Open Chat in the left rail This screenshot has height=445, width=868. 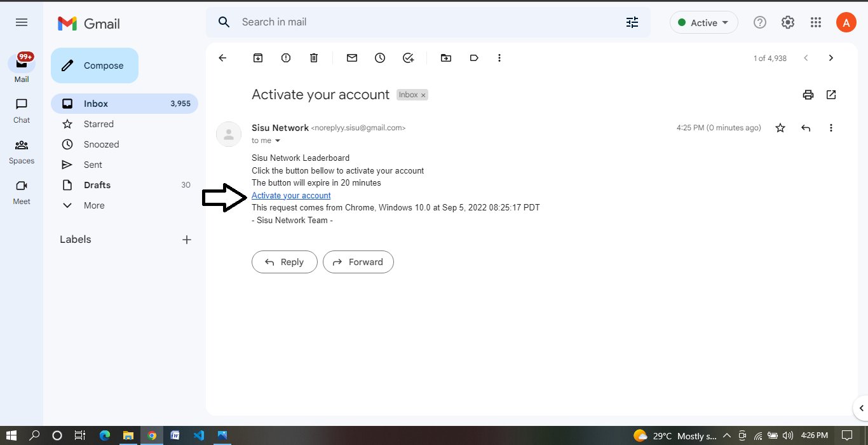22,109
